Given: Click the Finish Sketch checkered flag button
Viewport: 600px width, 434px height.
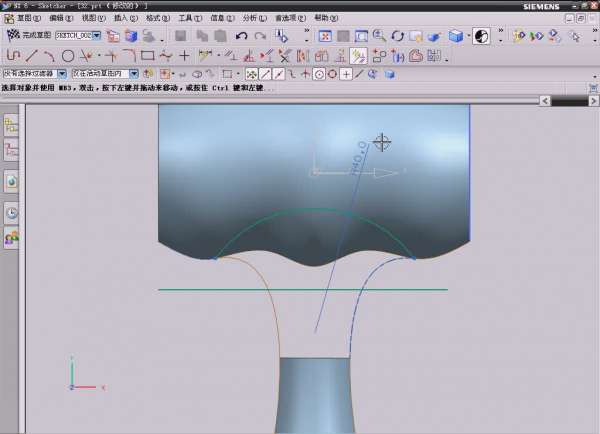Looking at the screenshot, I should click(x=13, y=35).
